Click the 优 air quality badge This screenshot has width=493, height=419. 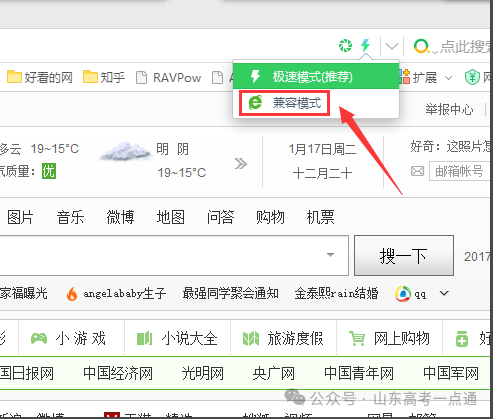pyautogui.click(x=49, y=171)
